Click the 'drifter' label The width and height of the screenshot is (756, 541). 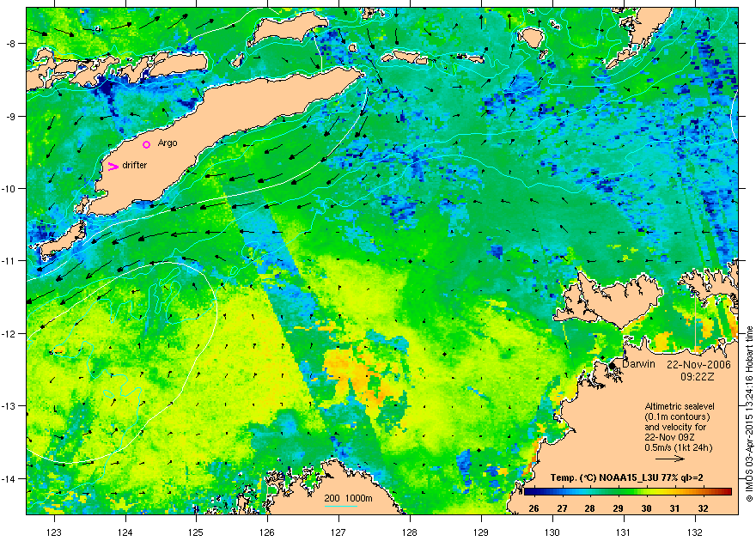click(135, 165)
